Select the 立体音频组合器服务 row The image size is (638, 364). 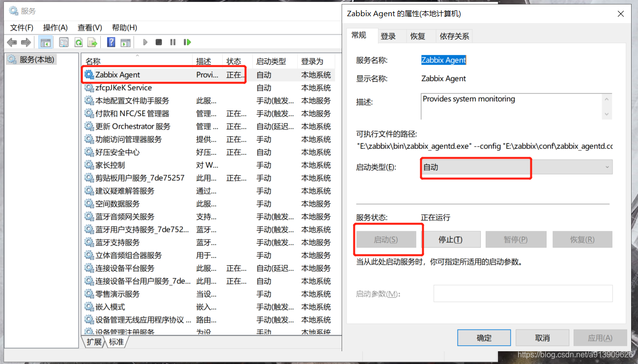click(x=208, y=255)
